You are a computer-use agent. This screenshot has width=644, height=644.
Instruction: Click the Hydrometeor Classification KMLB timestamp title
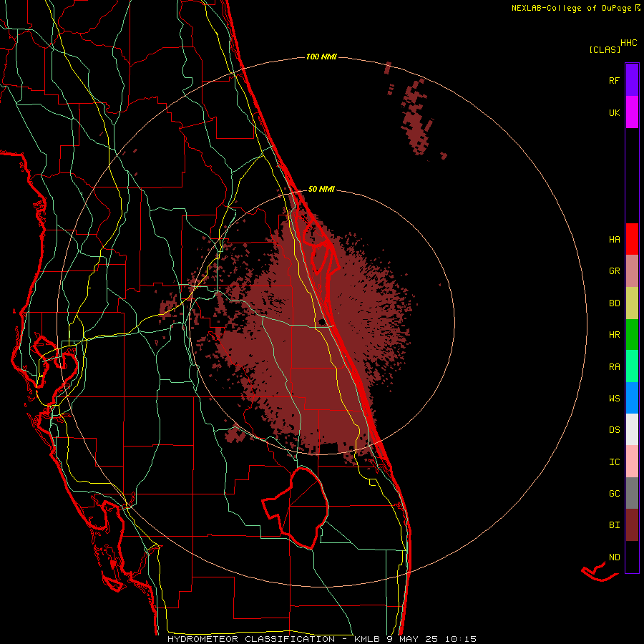(x=321, y=639)
